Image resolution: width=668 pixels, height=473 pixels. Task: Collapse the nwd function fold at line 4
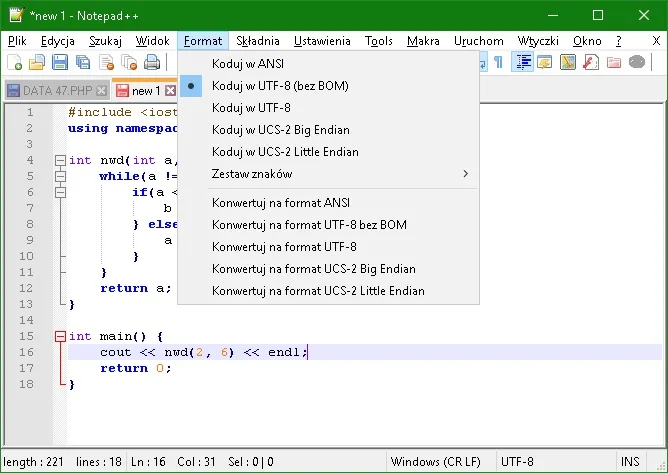coord(61,160)
